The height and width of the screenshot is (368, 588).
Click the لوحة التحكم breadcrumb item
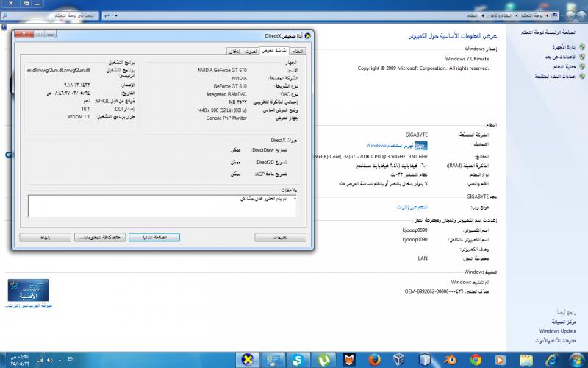[x=531, y=15]
